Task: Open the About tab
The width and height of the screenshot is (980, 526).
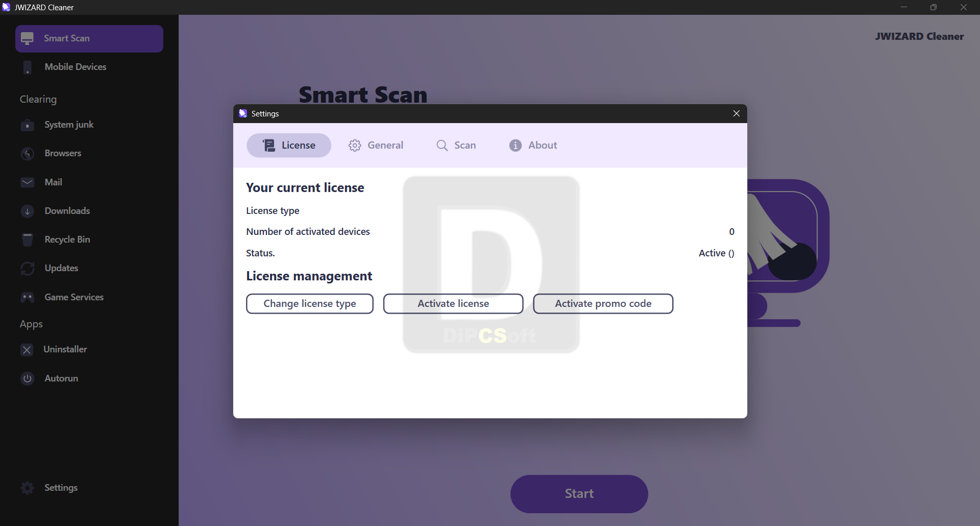Action: coord(533,146)
